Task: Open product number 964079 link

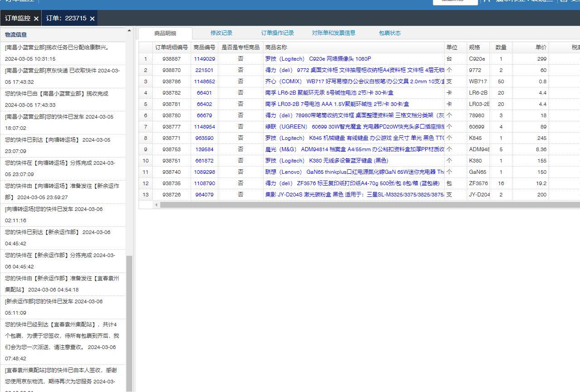Action: tap(205, 195)
